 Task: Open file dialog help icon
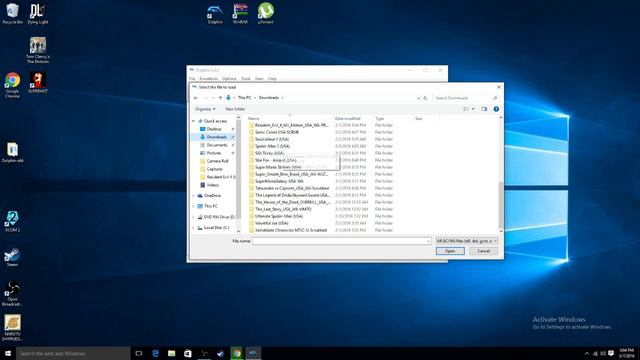tap(496, 109)
